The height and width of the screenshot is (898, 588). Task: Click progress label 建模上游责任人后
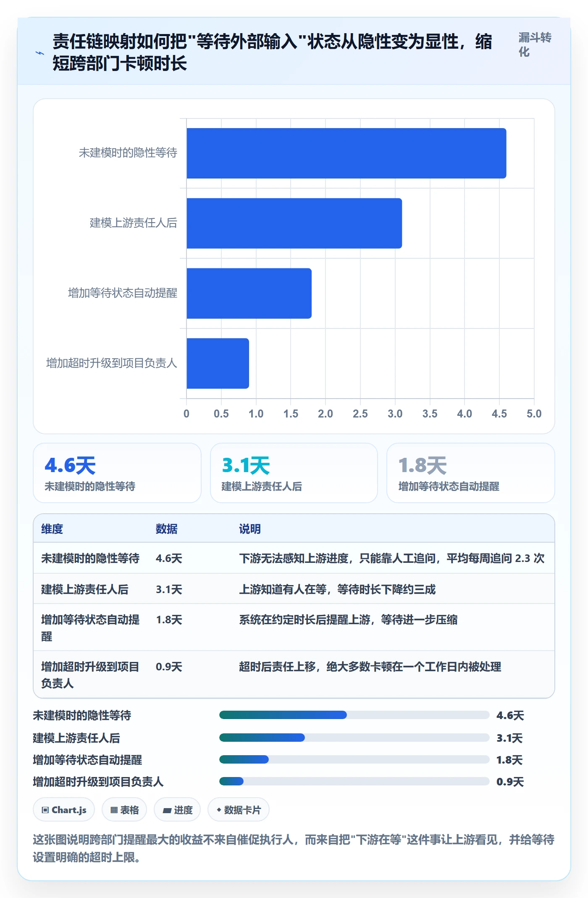pos(76,738)
